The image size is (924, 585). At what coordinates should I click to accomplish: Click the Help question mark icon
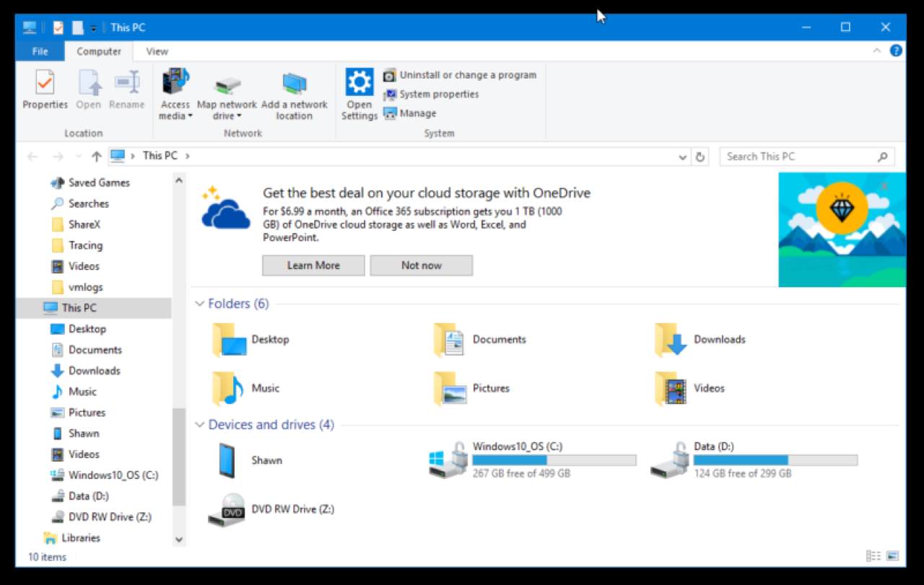coord(896,51)
